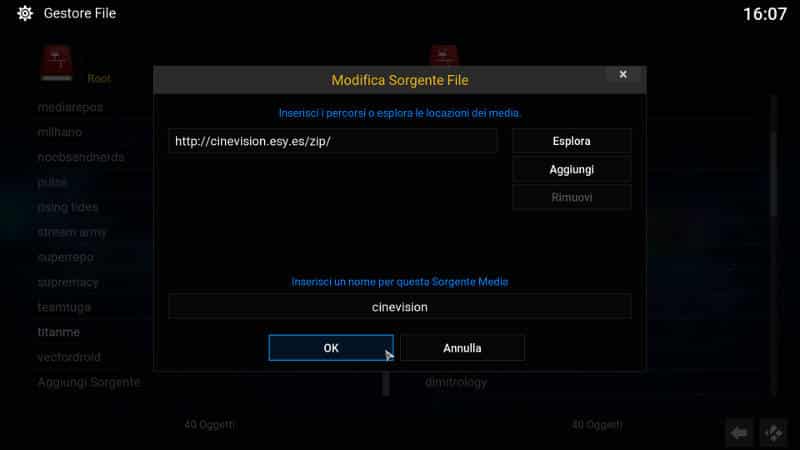Screen dimensions: 800x450
Task: Choose Aggiungi Sorgente in left list
Action: [x=89, y=382]
